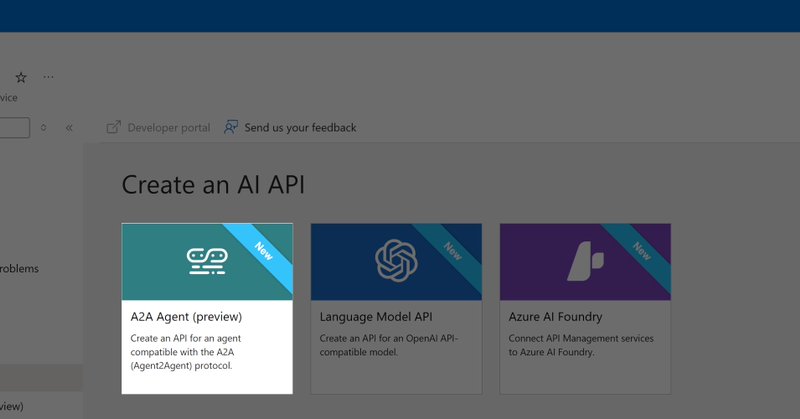This screenshot has width=800, height=419.
Task: Select the highlighted sidebar menu row
Action: point(41,378)
